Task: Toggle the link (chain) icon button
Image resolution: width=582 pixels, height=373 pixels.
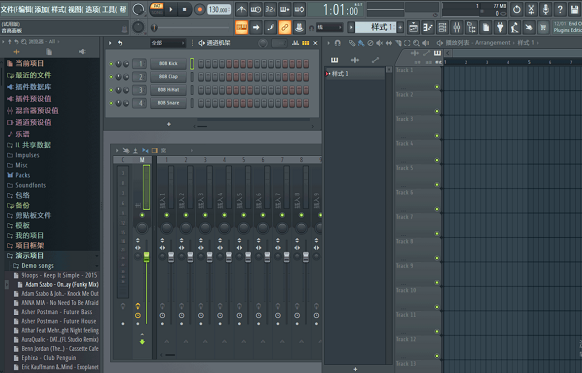Action: coord(284,27)
